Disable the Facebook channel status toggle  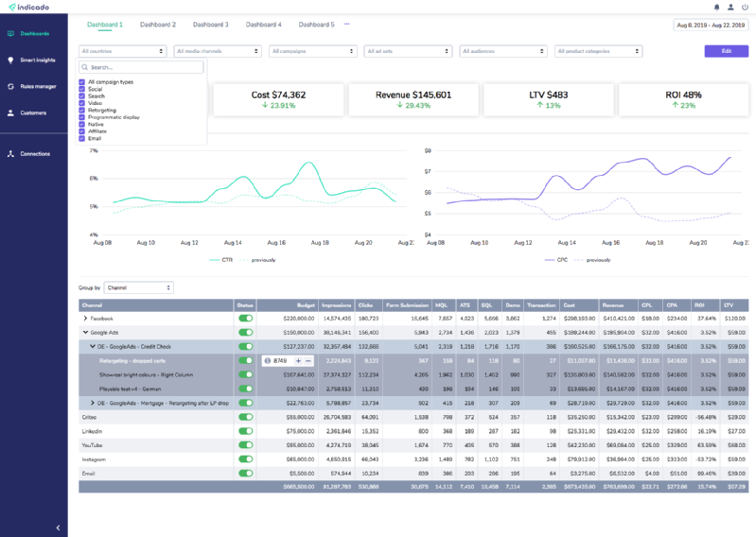246,320
